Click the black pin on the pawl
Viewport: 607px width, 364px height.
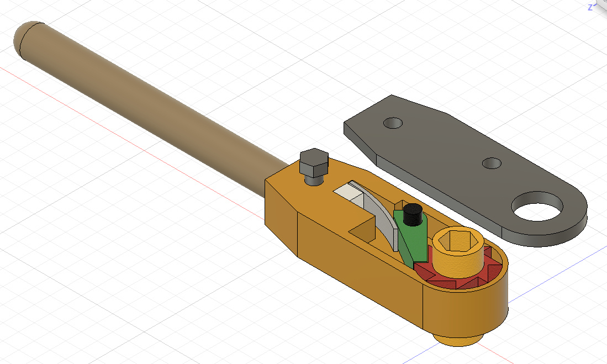tap(413, 214)
